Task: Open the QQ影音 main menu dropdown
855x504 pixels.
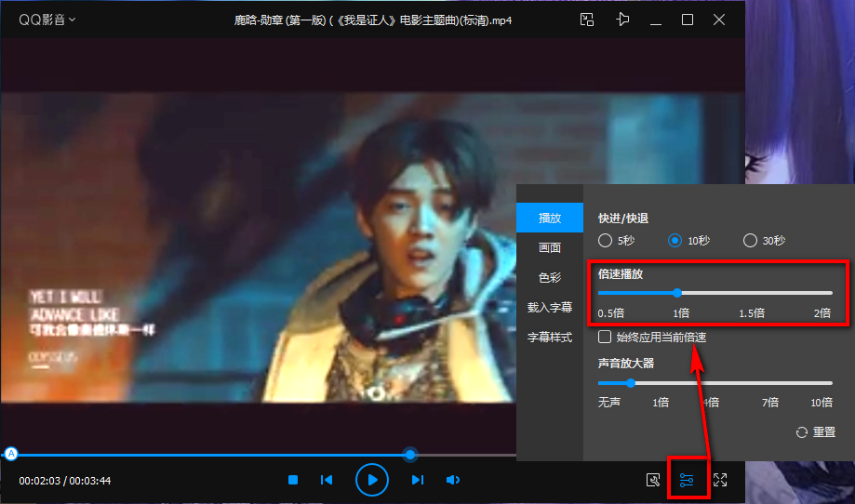Action: pos(47,20)
